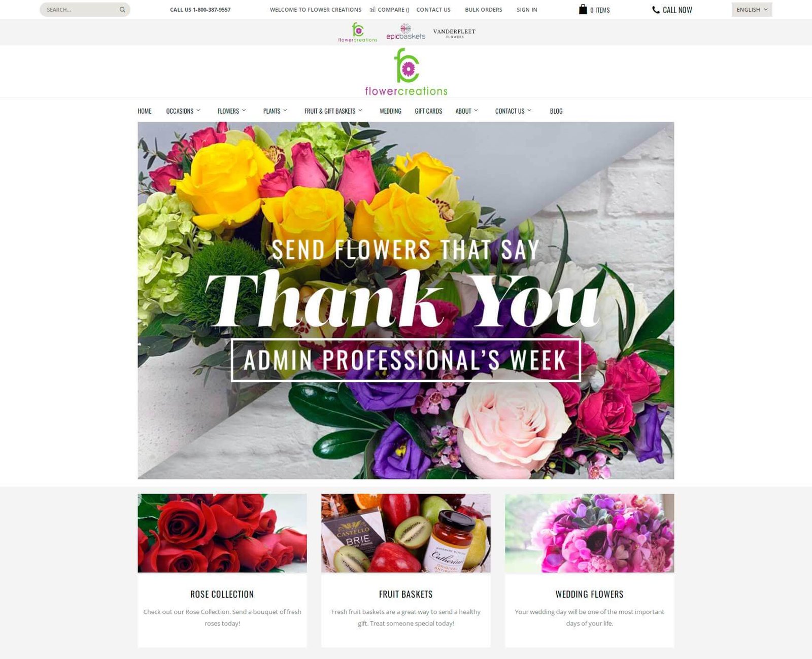Expand the Fruit & Gift Baskets menu
Screen dimensions: 812x659
[333, 111]
